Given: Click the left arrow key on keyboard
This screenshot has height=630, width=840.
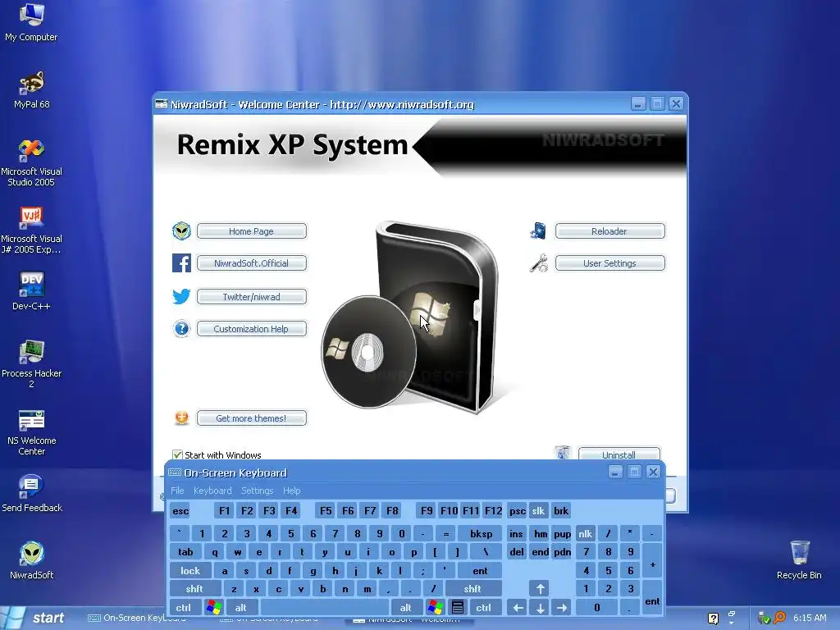Looking at the screenshot, I should pos(518,607).
